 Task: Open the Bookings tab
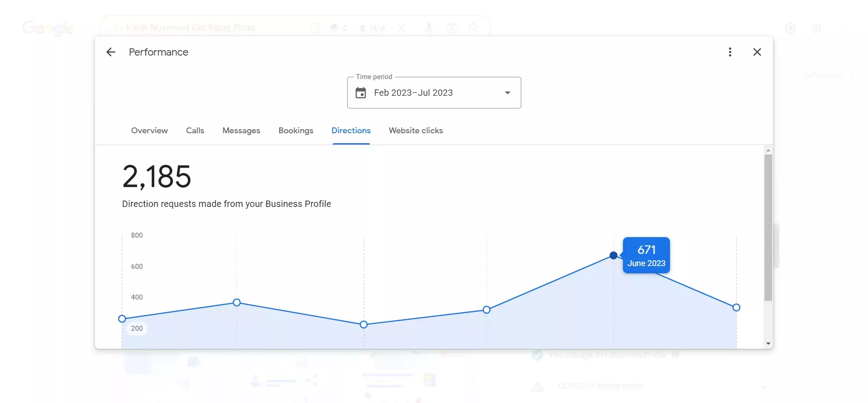click(x=296, y=131)
